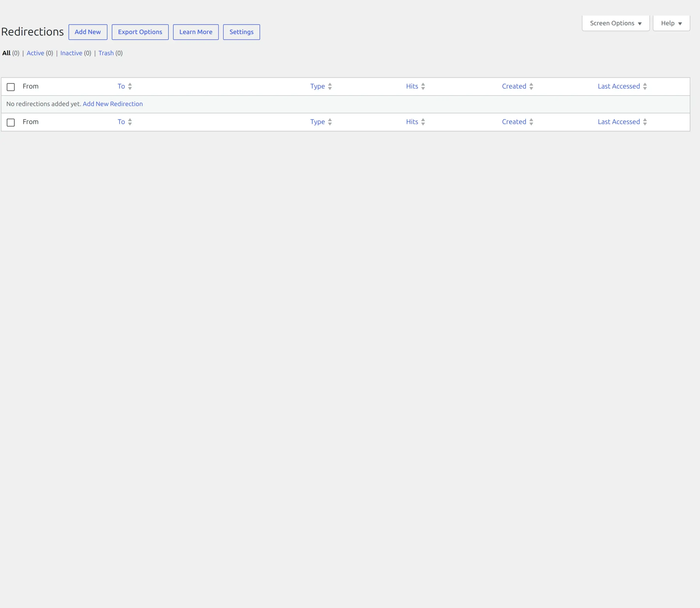Screen dimensions: 700x608
Task: Click sort arrows beside header Type
Action: (x=330, y=86)
